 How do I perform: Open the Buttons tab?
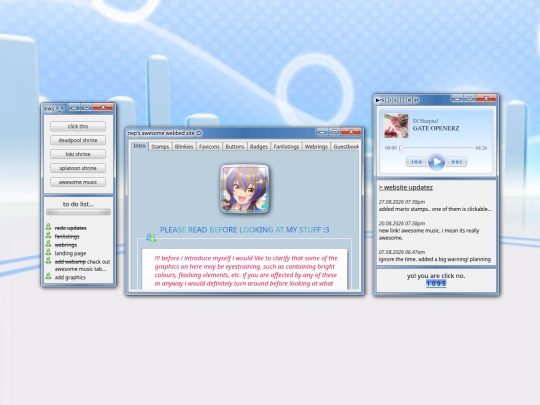point(235,147)
